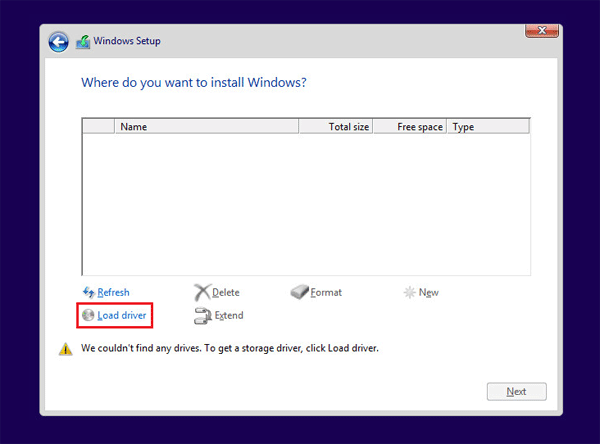Click the 'Where do you want to install Windows?' heading

(194, 83)
